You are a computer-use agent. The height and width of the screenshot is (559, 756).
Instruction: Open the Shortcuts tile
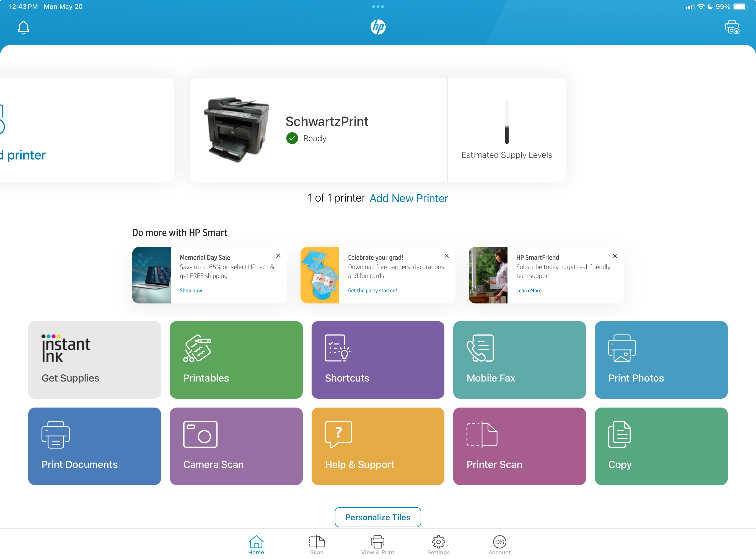coord(377,359)
